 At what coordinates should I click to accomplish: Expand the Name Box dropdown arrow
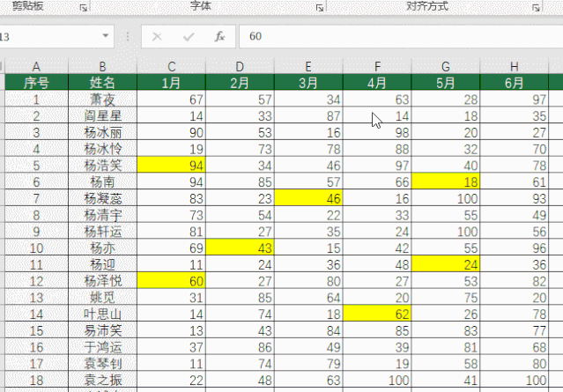click(x=107, y=37)
